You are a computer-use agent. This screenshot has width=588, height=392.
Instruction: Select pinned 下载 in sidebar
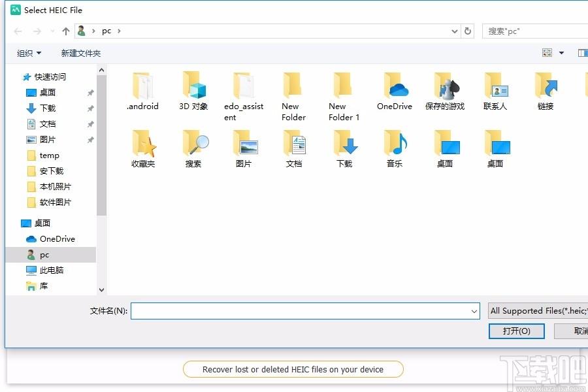pyautogui.click(x=48, y=108)
